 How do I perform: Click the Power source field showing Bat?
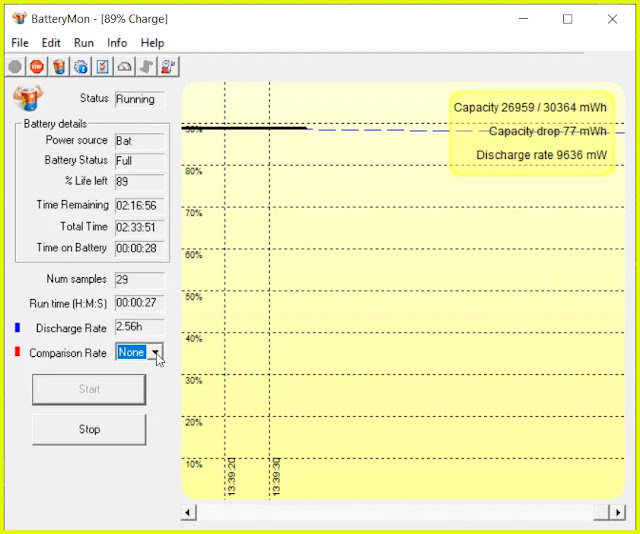140,141
